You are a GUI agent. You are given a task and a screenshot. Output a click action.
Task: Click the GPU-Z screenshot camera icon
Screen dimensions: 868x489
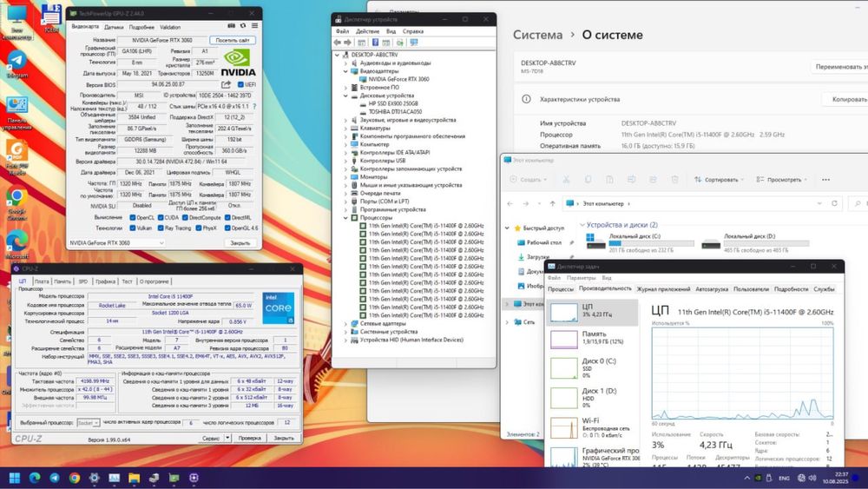coord(232,25)
